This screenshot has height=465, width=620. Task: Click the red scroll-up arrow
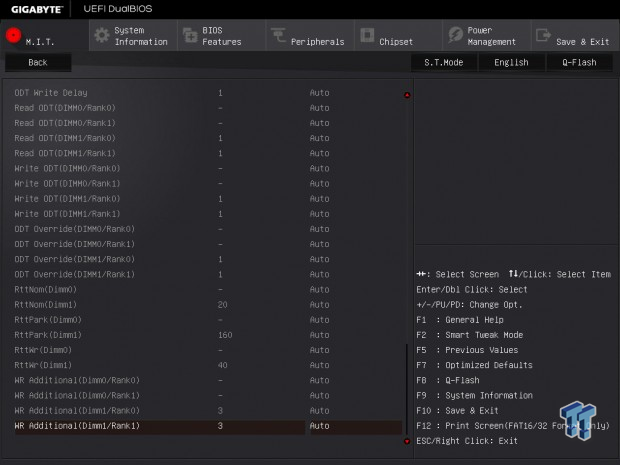[x=407, y=95]
